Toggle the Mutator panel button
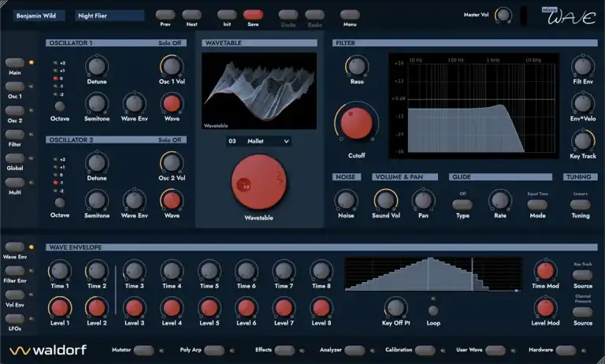The width and height of the screenshot is (605, 364). click(144, 350)
